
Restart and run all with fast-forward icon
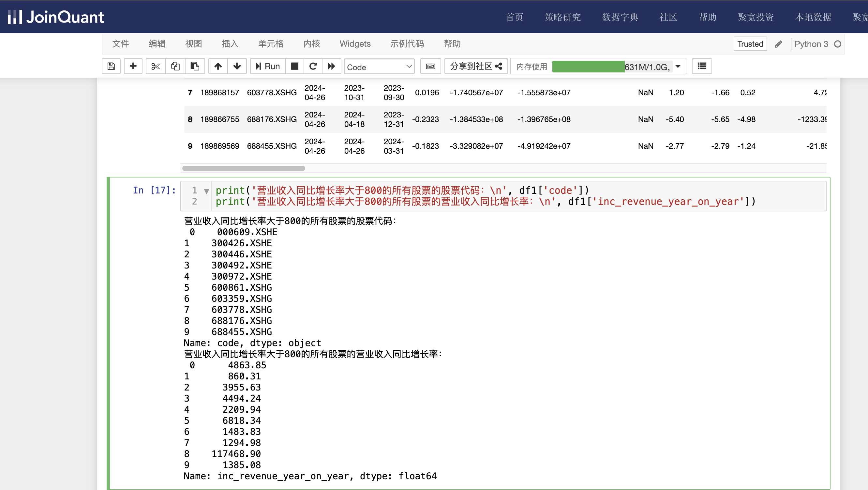tap(331, 66)
